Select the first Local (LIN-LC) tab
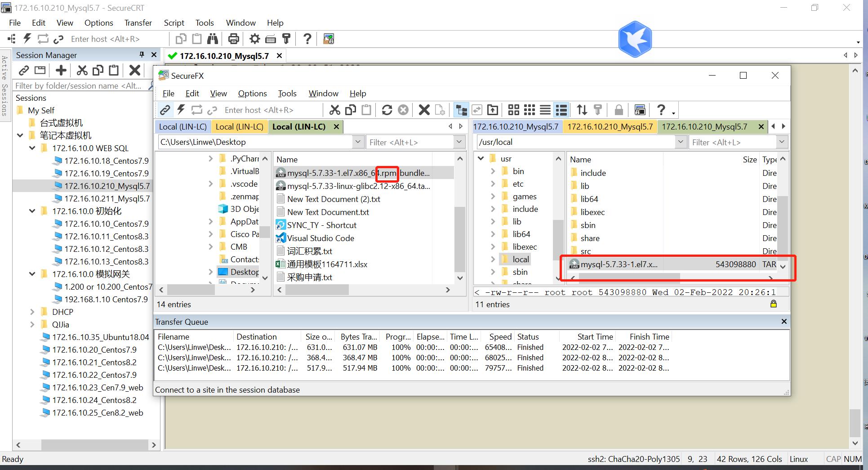This screenshot has height=470, width=868. coord(183,126)
